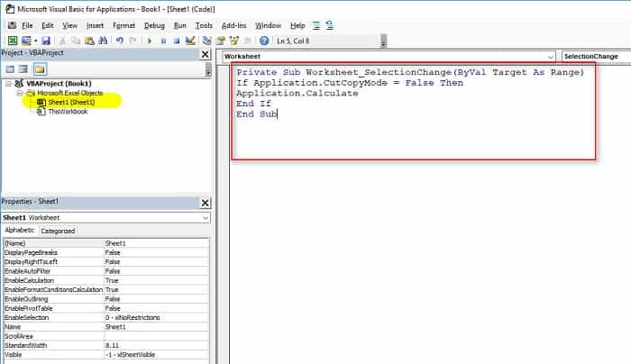Open Find using the binoculars icon
This screenshot has width=631, height=364.
pos(104,41)
